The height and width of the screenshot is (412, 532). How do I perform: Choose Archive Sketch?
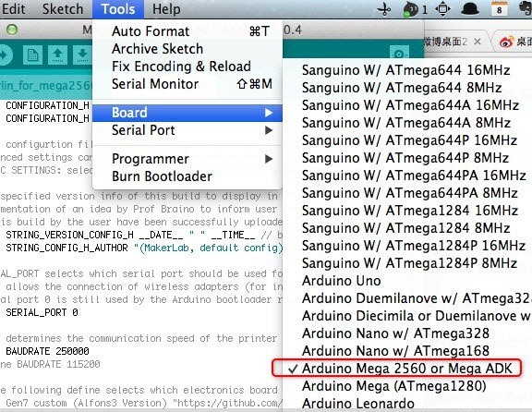(x=187, y=49)
